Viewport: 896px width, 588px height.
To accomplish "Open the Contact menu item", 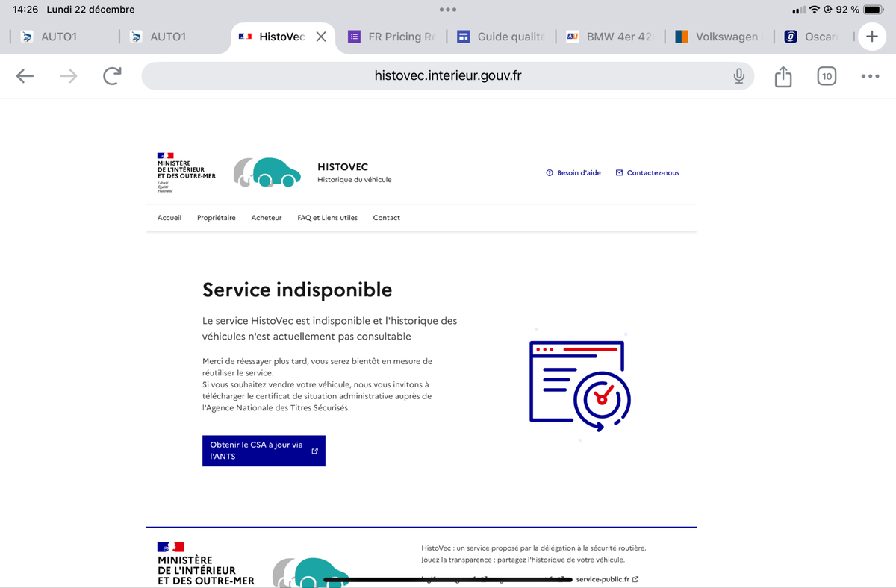I will pyautogui.click(x=387, y=218).
